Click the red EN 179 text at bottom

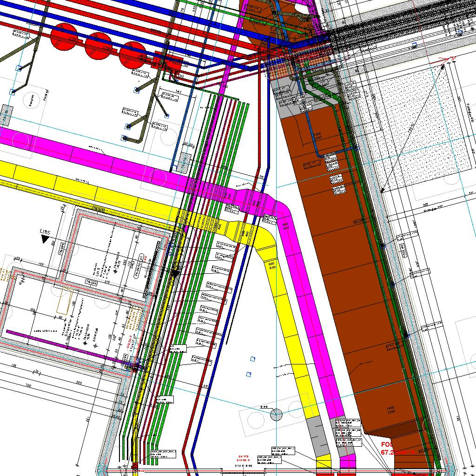coord(244,456)
